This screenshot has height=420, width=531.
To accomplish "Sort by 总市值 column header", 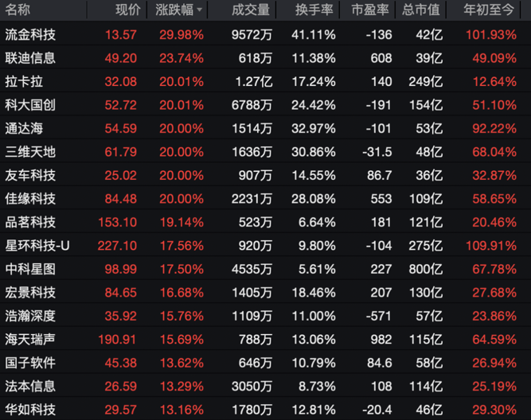I will coord(421,10).
